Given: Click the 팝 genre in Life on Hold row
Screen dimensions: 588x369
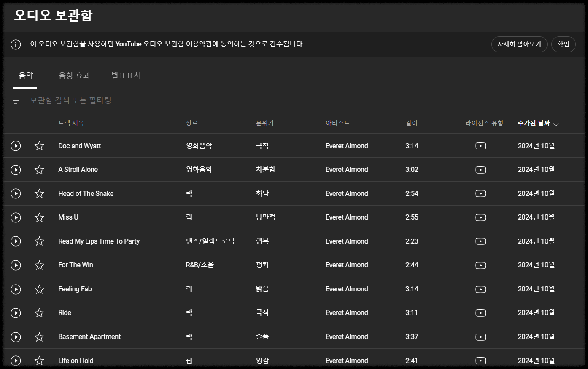Looking at the screenshot, I should [189, 361].
